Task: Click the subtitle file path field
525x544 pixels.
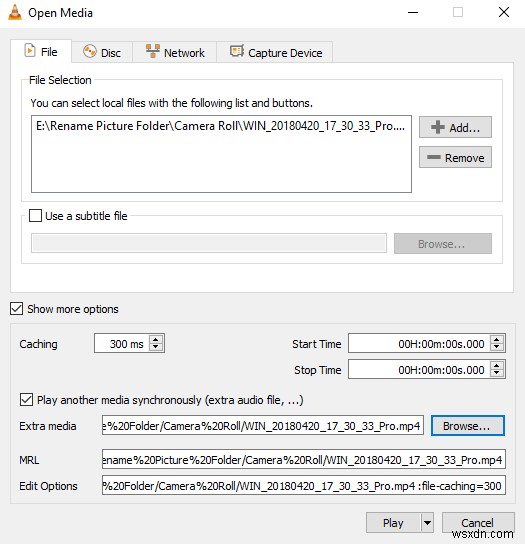Action: (209, 243)
